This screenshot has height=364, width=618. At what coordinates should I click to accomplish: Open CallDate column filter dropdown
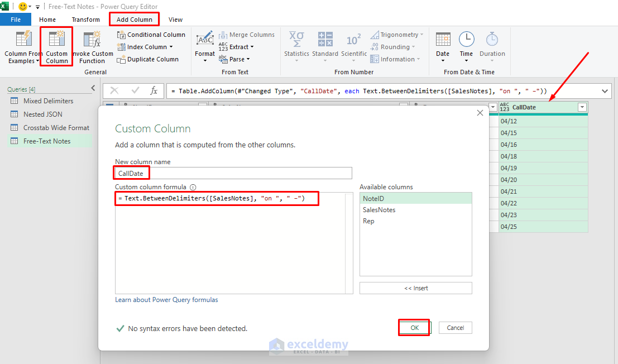(x=582, y=107)
